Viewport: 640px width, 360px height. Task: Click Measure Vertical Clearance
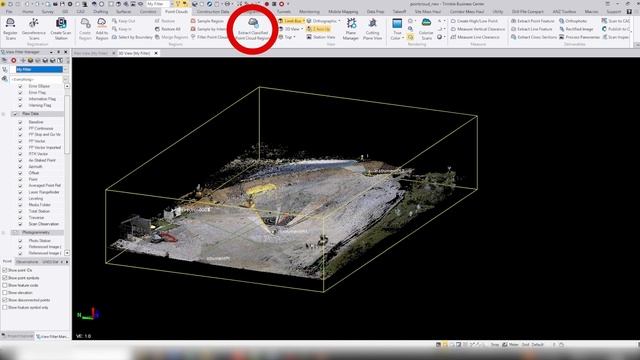478,29
